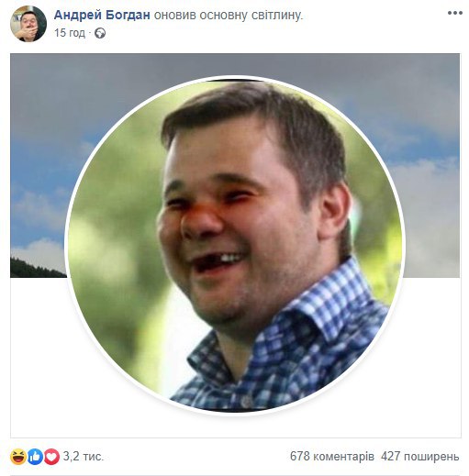The height and width of the screenshot is (476, 469).
Task: Select the blue thumbs-up Like icon
Action: [x=35, y=457]
